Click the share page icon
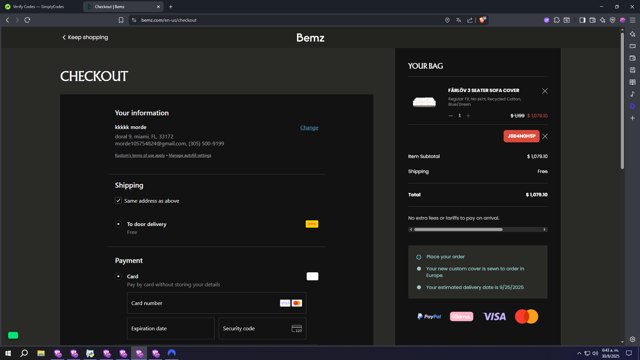Image resolution: width=640 pixels, height=360 pixels. (470, 20)
